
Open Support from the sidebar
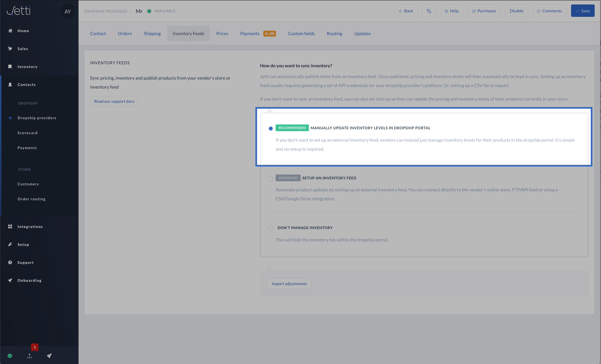[25, 262]
